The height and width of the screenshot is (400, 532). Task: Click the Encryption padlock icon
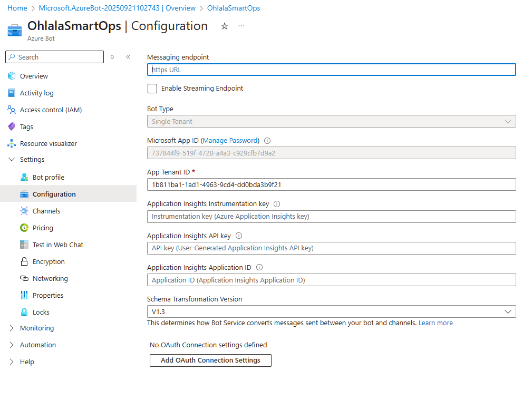point(24,262)
